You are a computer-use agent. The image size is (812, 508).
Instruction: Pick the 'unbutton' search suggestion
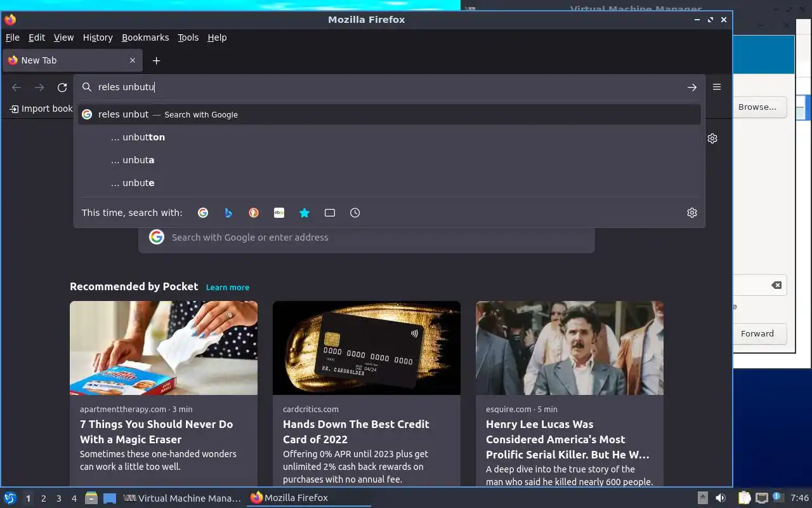(390, 137)
